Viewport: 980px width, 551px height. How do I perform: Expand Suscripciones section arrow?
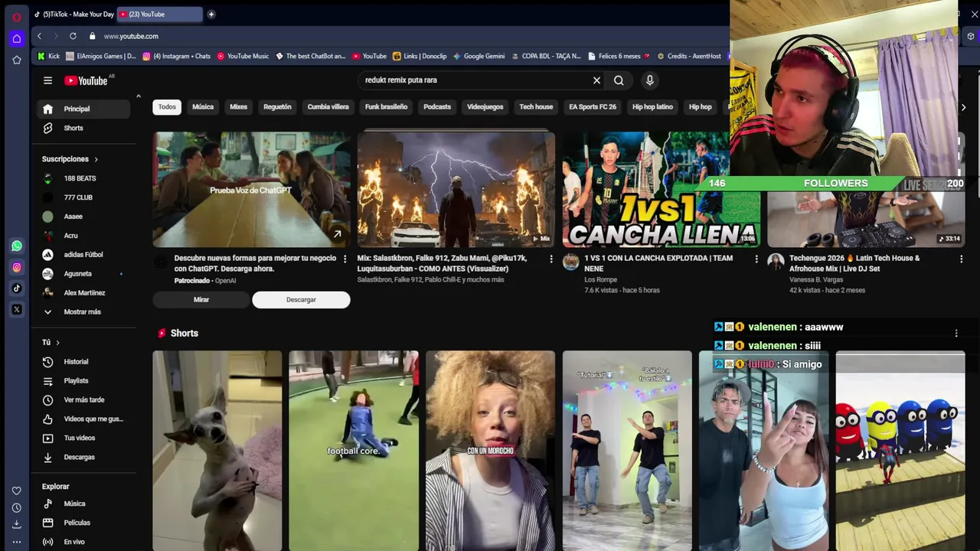click(x=96, y=159)
